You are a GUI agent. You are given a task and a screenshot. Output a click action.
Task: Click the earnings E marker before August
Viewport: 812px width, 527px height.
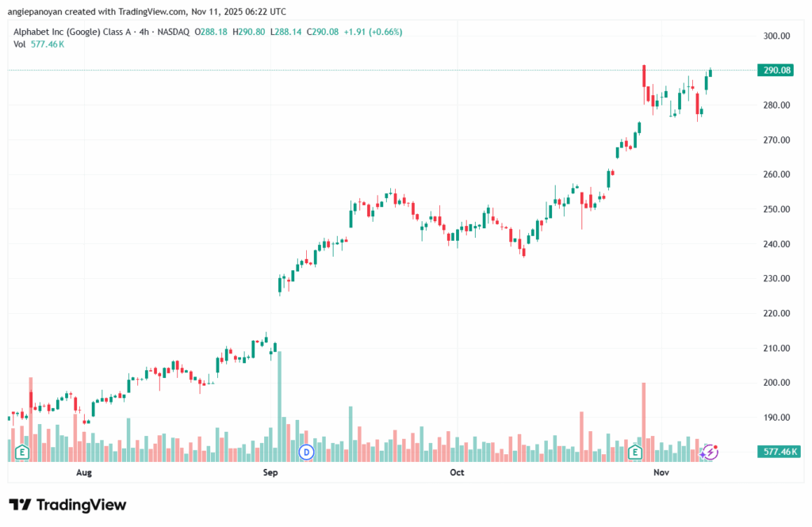22,453
